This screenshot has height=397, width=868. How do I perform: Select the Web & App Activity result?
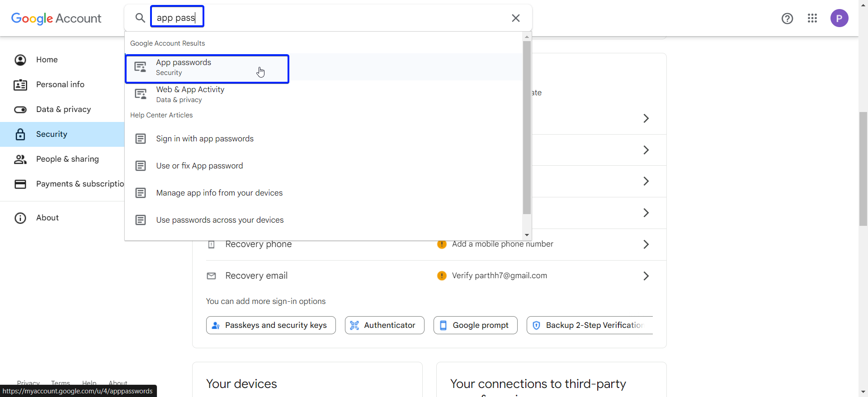coord(324,94)
